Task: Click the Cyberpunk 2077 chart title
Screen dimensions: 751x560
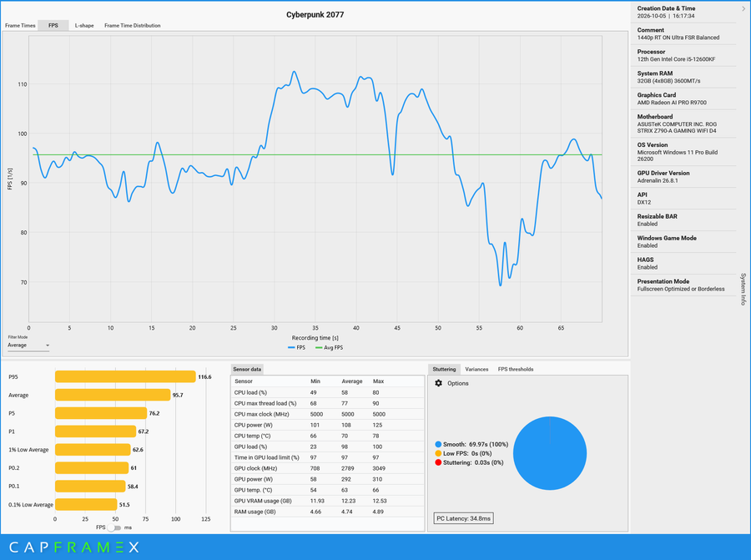Action: coord(315,15)
